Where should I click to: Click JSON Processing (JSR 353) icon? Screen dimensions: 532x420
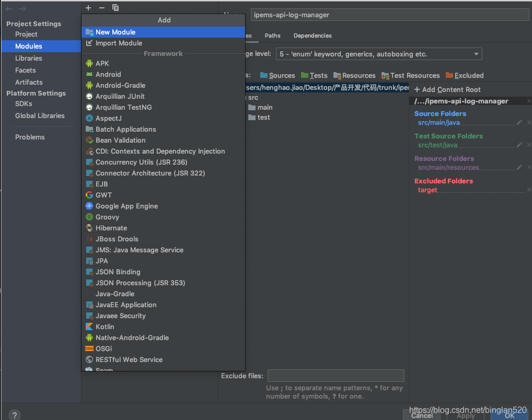pos(89,283)
